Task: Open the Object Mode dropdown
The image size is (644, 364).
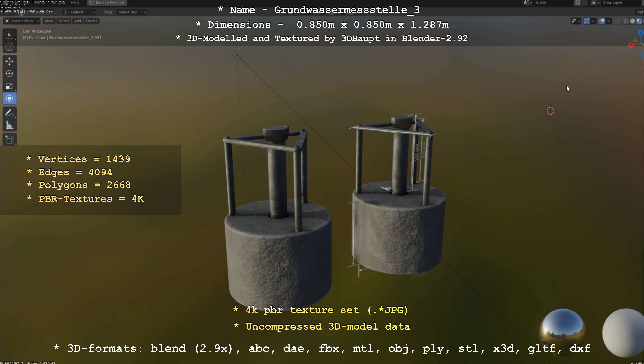Action: (x=22, y=21)
